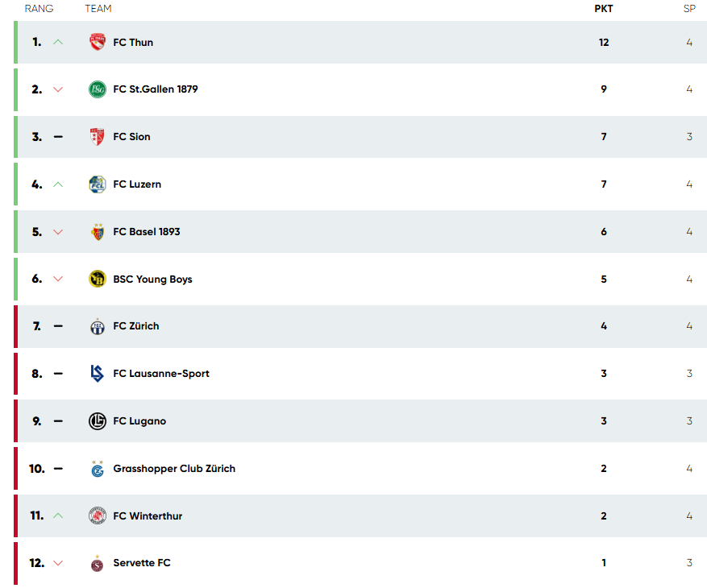707x588 pixels.
Task: Click the FC St.Gallen 1879 logo
Action: coord(97,89)
